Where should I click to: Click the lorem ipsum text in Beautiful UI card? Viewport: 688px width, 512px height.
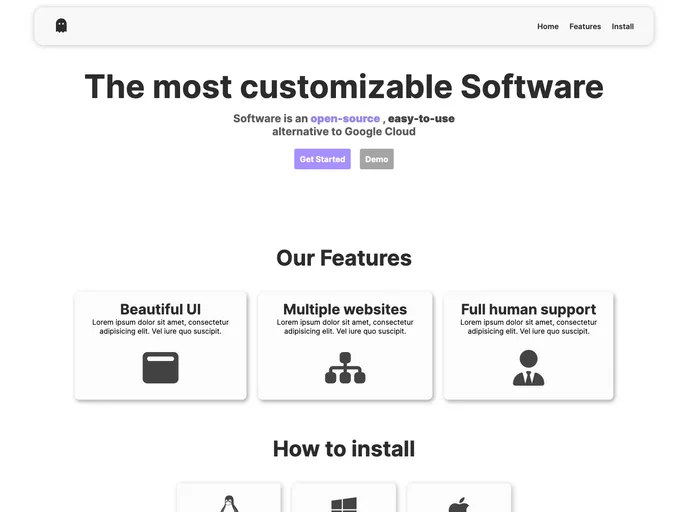tap(160, 327)
